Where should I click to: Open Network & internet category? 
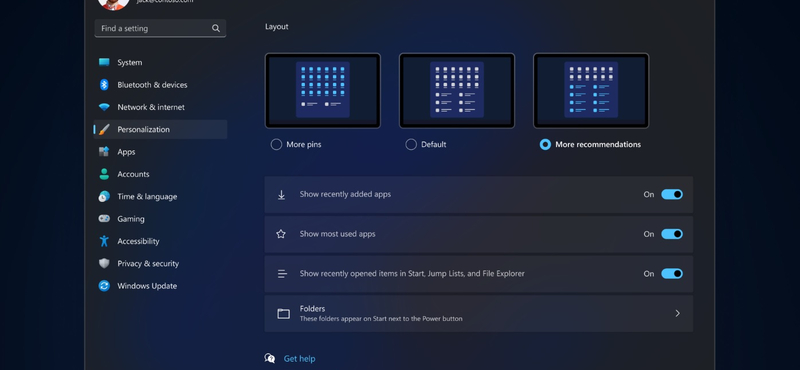click(151, 107)
